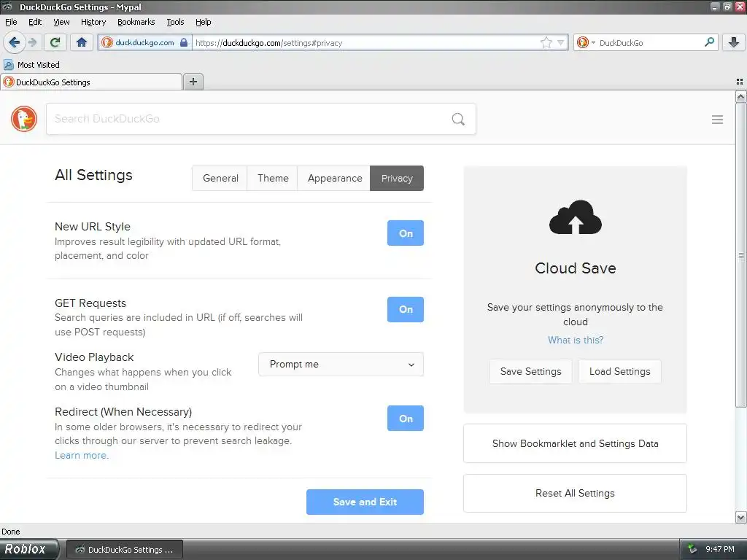The image size is (747, 560).
Task: Click the forward navigation arrow
Action: point(32,42)
